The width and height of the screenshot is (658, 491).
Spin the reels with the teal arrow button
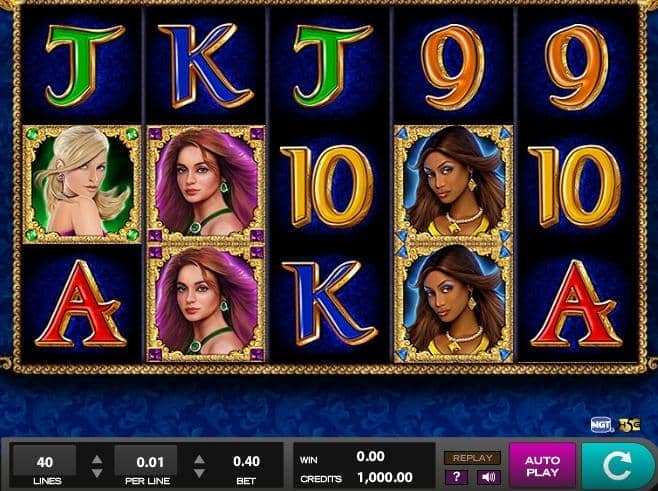click(x=617, y=465)
